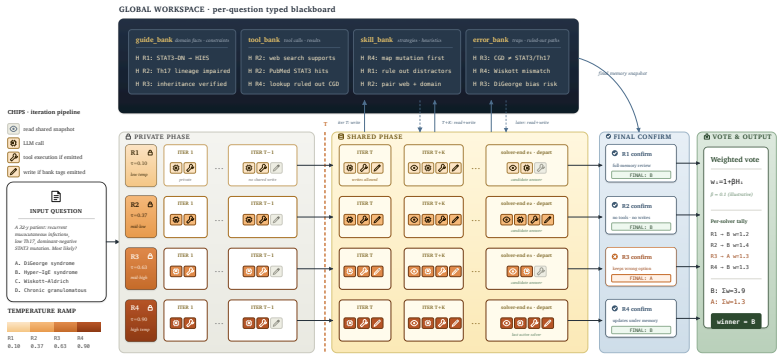The height and width of the screenshot is (360, 783).
Task: Click the greyed pencil in R1's ITER T−1 box
Action: pos(276,168)
